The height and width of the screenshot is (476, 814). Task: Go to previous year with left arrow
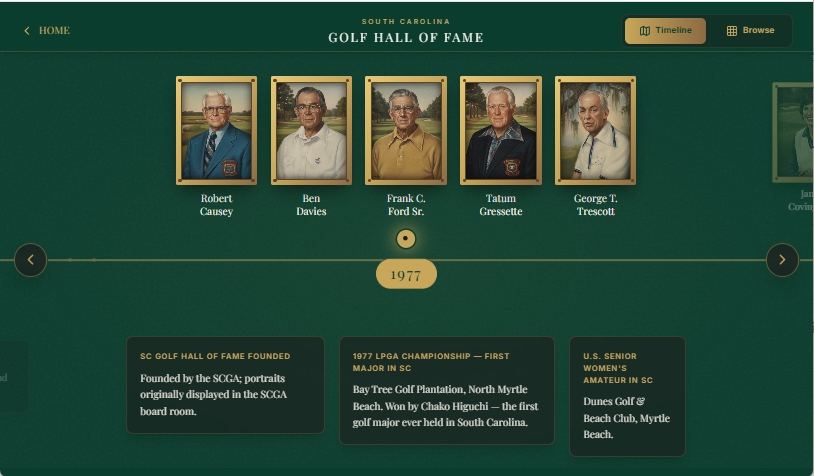[x=31, y=260]
